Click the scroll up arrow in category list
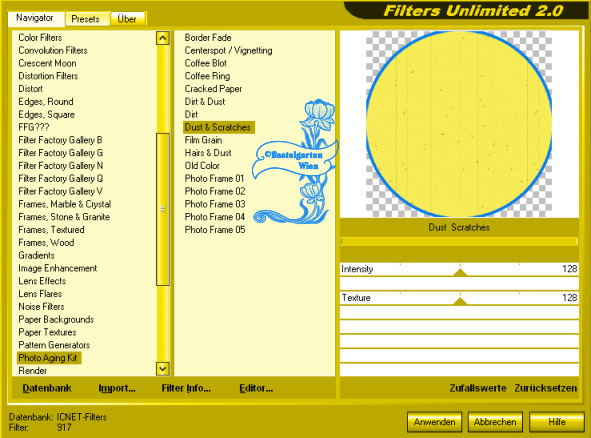 click(x=162, y=38)
